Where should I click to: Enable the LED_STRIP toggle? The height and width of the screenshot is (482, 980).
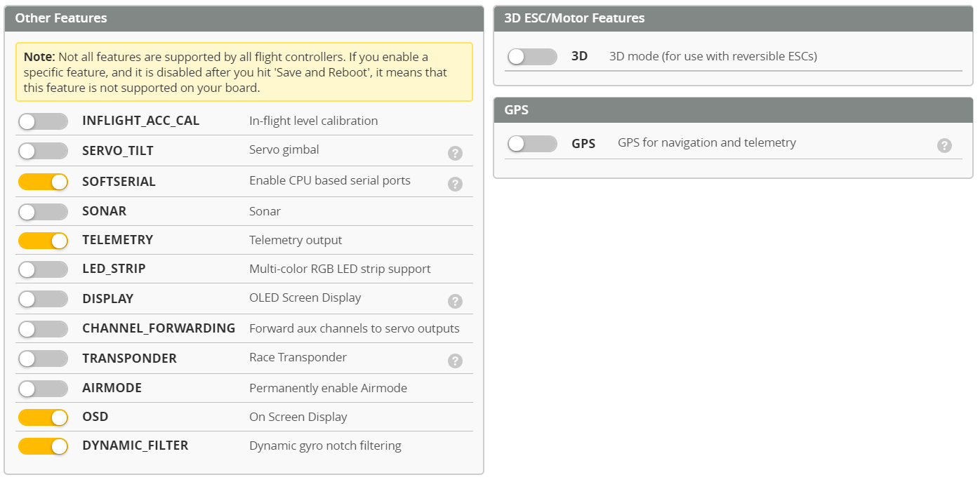coord(43,269)
